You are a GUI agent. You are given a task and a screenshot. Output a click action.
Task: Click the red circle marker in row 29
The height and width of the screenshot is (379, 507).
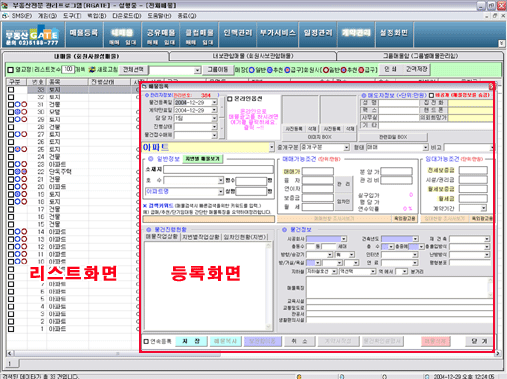tap(24, 119)
